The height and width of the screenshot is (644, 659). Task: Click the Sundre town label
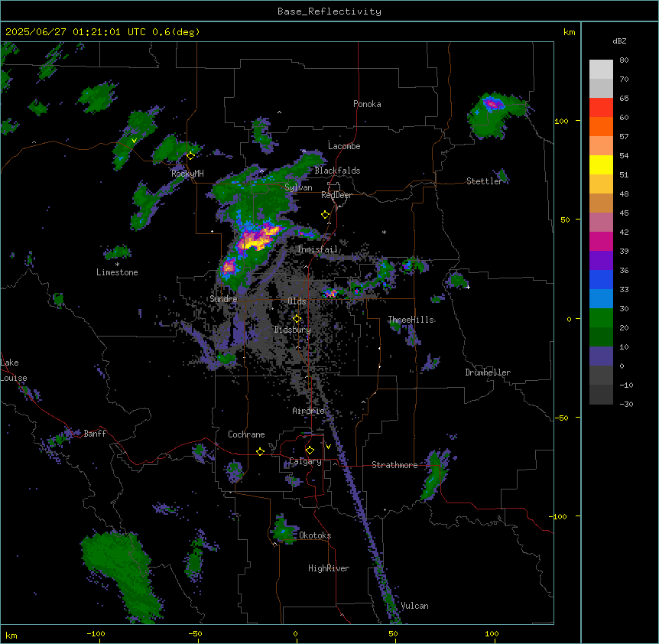point(223,299)
